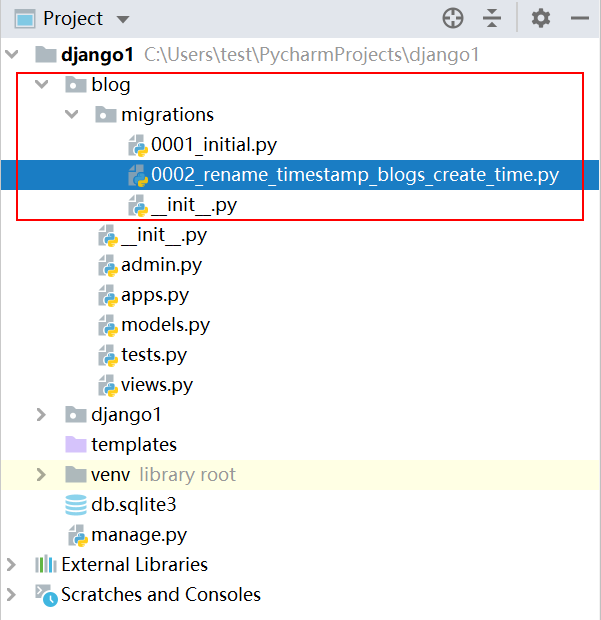The height and width of the screenshot is (620, 601).
Task: Click the Python file icon of apps.py
Action: [108, 296]
